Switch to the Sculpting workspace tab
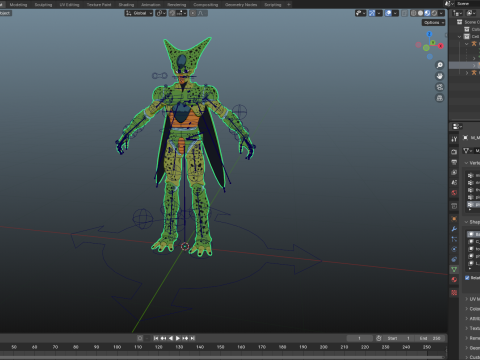This screenshot has width=480, height=360. point(43,5)
